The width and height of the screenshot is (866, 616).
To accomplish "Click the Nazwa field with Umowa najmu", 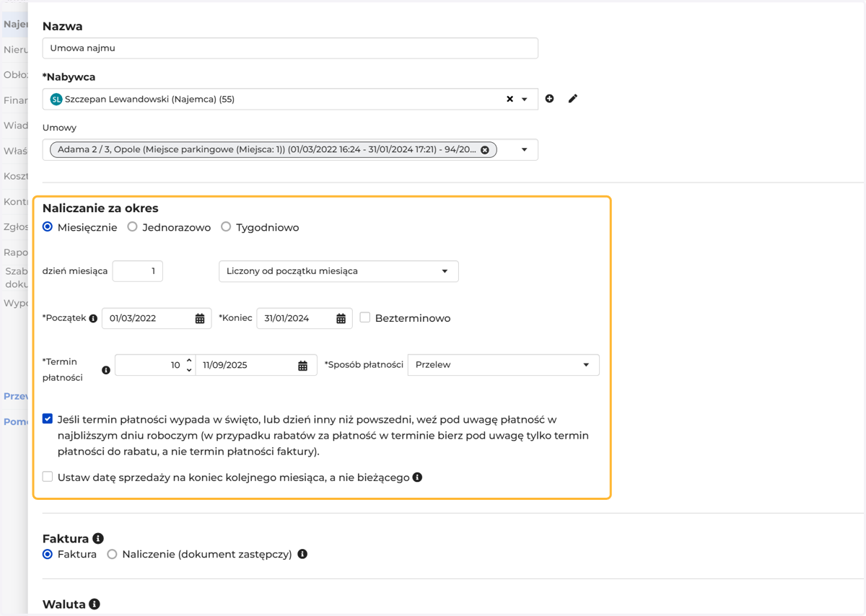I will pyautogui.click(x=290, y=48).
